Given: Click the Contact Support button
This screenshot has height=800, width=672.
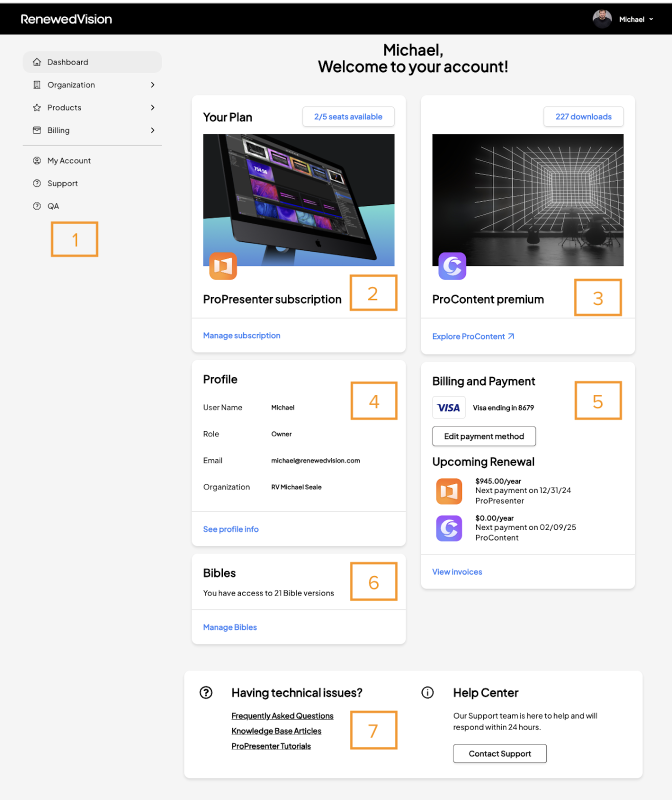Looking at the screenshot, I should pyautogui.click(x=500, y=753).
